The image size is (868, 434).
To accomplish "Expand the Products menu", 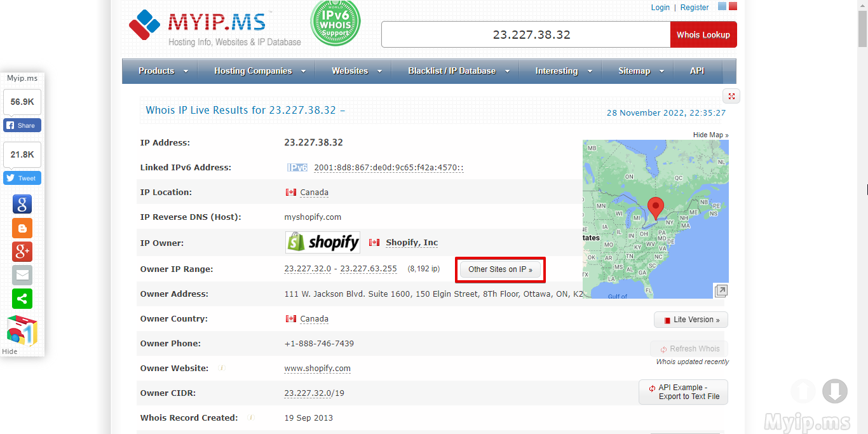I will 163,71.
